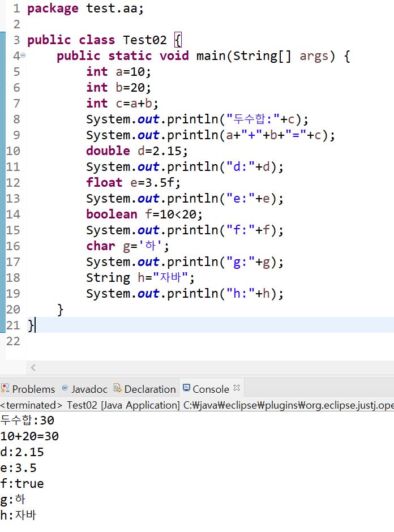
Task: Click console output line '10+20=30'
Action: 29,436
